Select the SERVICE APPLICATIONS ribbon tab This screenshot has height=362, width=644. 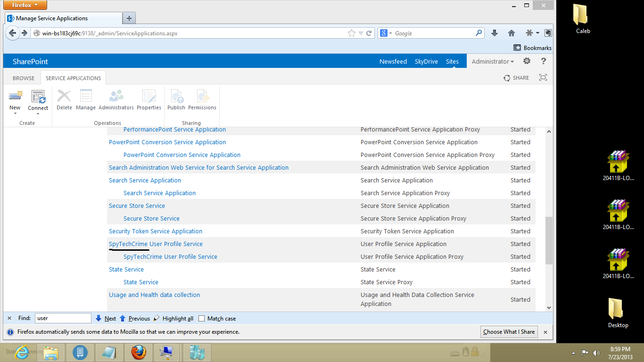pyautogui.click(x=73, y=78)
